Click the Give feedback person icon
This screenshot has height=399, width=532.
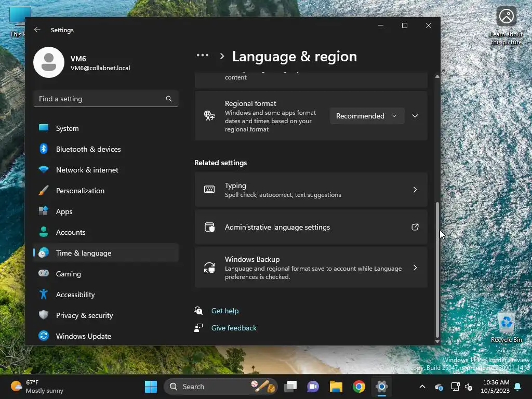coord(198,328)
